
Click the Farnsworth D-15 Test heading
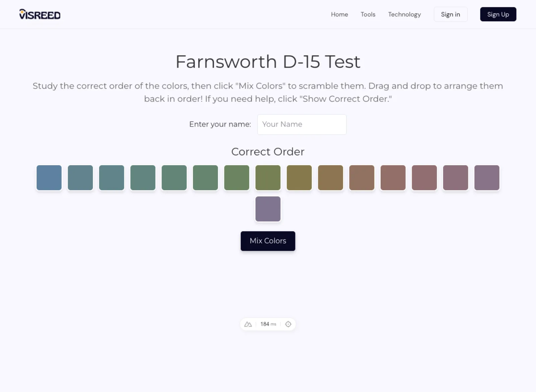(268, 62)
